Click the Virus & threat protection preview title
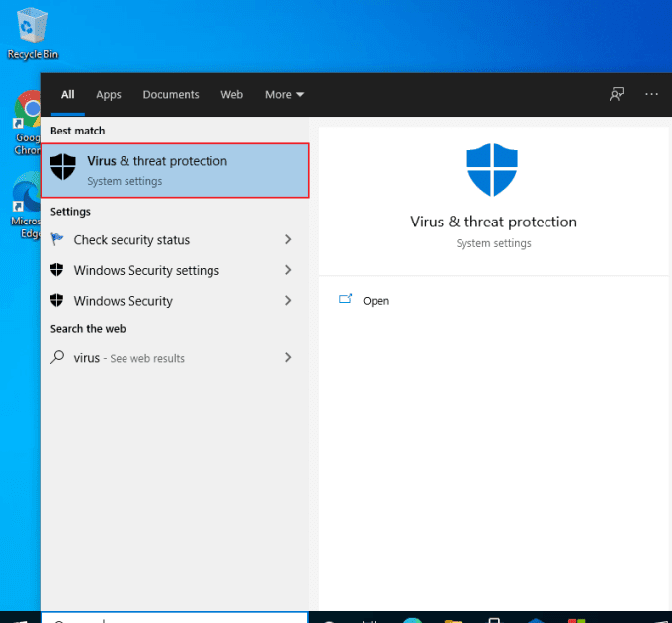Viewport: 672px width, 623px height. tap(493, 222)
